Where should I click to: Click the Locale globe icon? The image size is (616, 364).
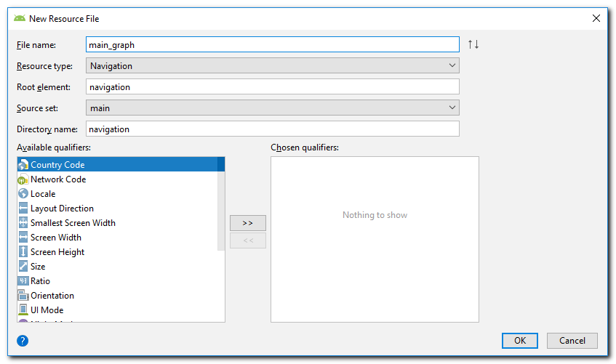pos(23,194)
